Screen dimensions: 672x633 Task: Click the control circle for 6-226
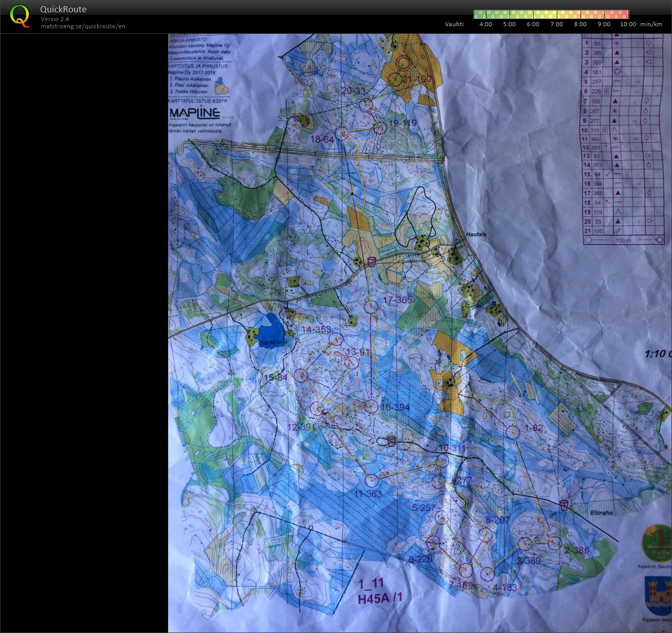coord(434,542)
